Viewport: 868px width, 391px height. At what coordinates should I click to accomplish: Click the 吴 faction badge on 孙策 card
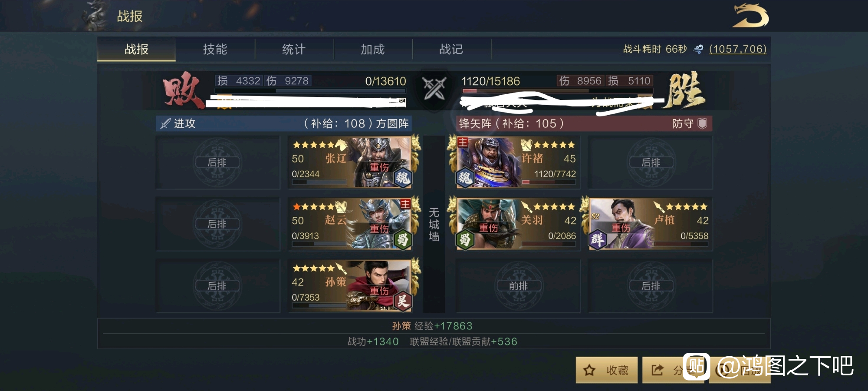402,301
